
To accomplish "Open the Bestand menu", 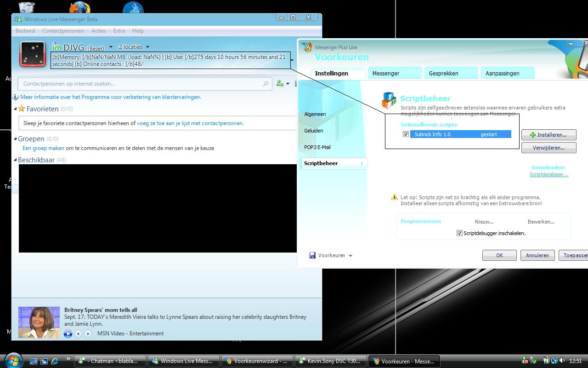I will tap(25, 31).
